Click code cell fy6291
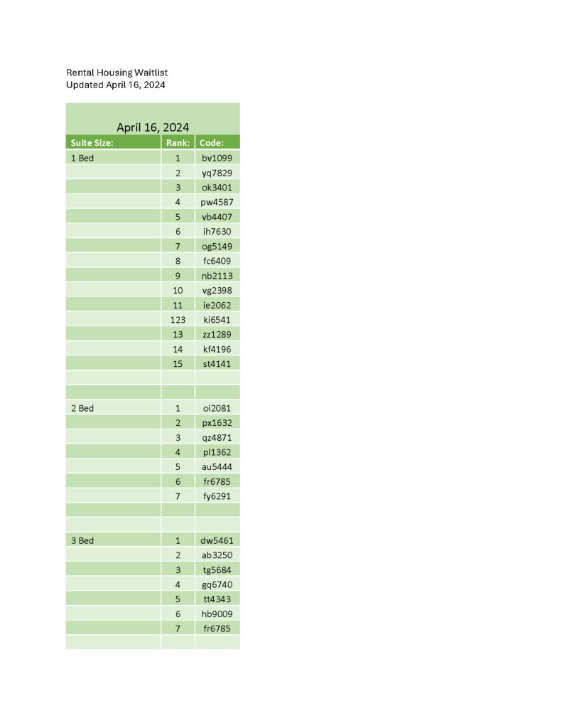This screenshot has height=728, width=562. coord(217,496)
